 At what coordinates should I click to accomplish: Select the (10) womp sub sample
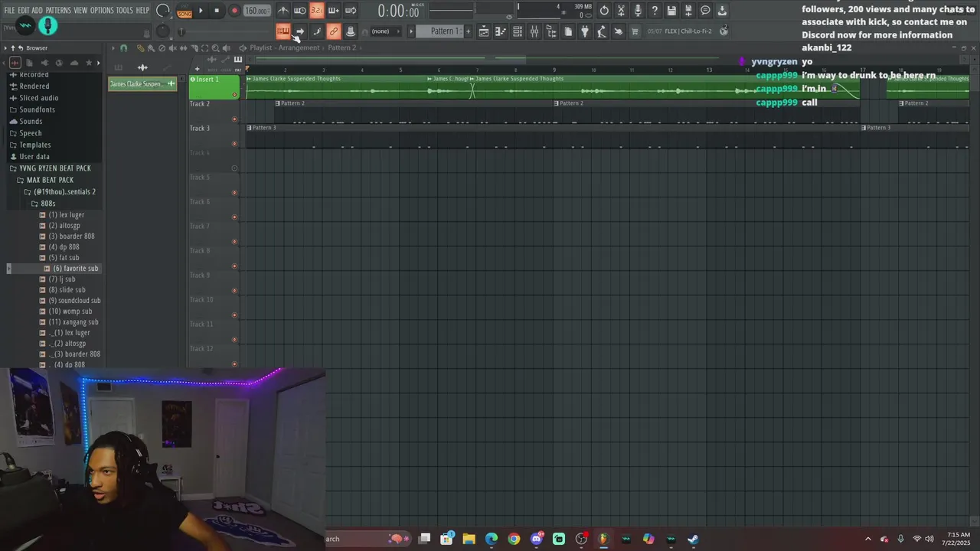click(66, 311)
